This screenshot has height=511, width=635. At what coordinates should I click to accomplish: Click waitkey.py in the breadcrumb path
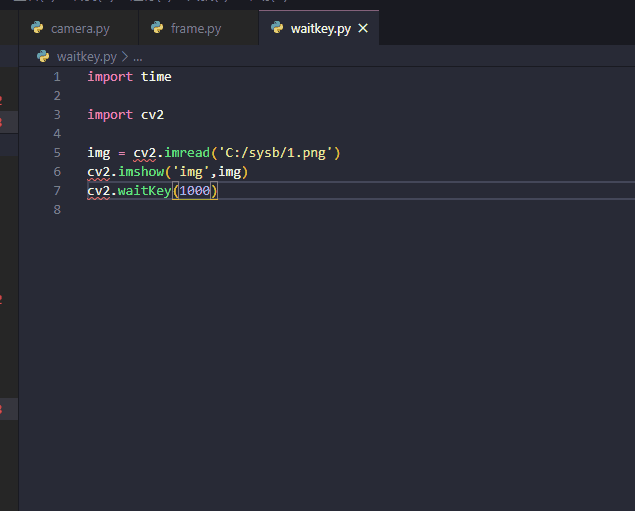pyautogui.click(x=87, y=57)
